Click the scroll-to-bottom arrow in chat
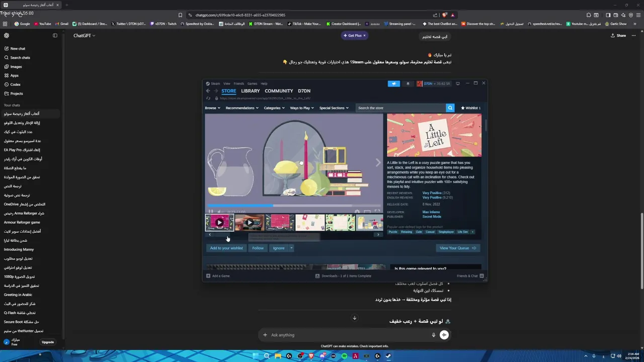Viewport: 644px width, 362px height. (x=354, y=318)
